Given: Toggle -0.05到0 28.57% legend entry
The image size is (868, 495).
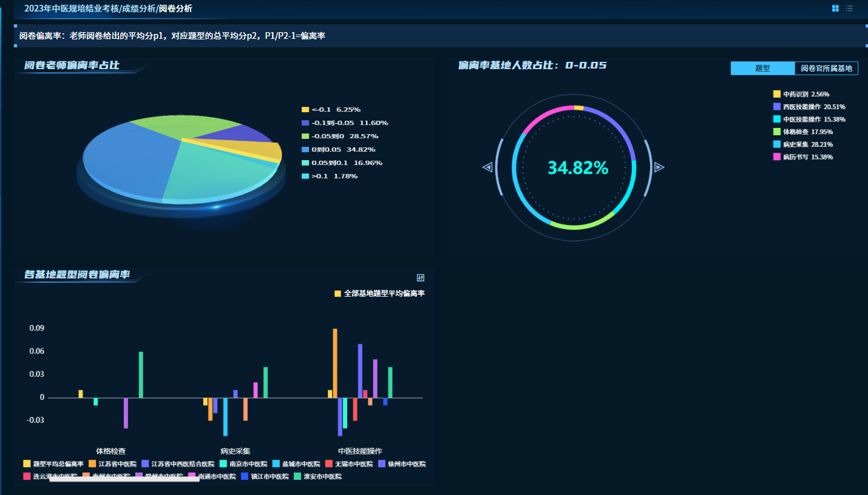Looking at the screenshot, I should [x=340, y=136].
